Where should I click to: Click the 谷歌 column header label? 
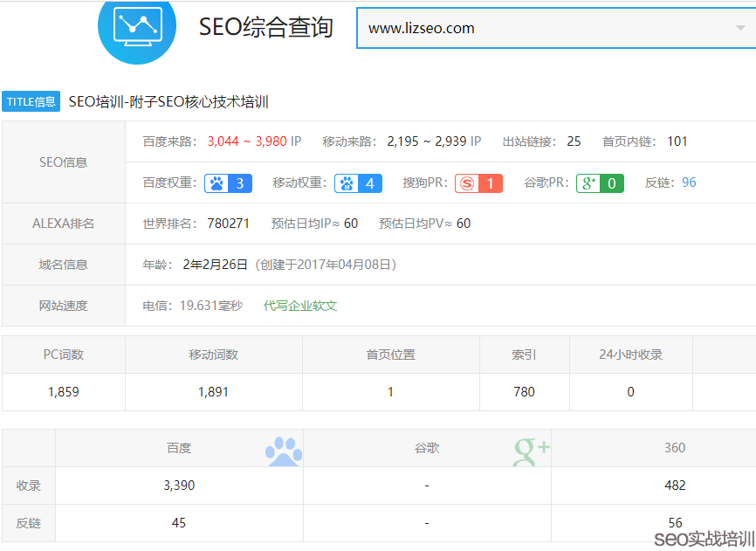427,448
